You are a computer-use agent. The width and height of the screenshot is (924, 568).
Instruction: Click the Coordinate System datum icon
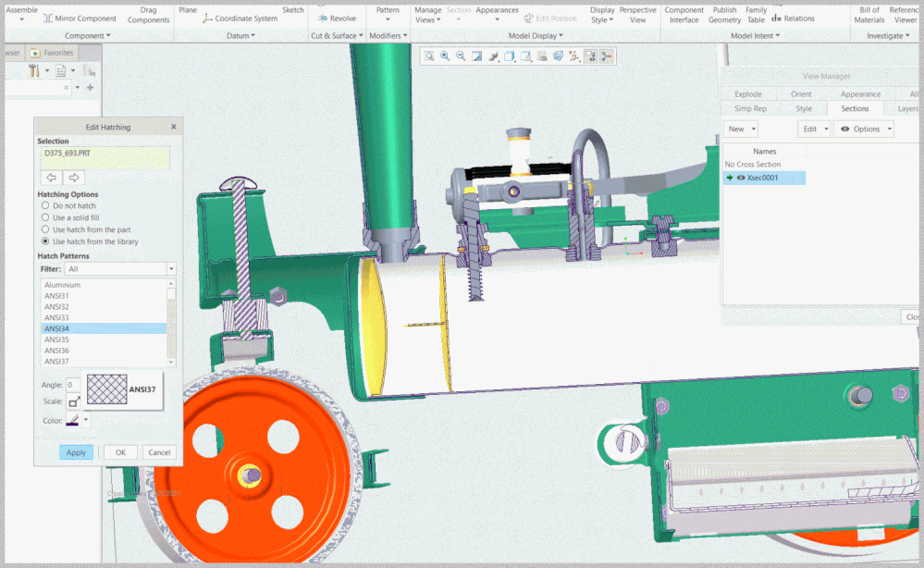coord(207,19)
